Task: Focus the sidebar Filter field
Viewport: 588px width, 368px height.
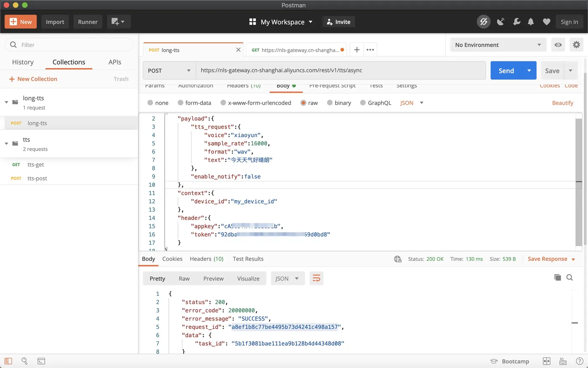Action: tap(69, 45)
